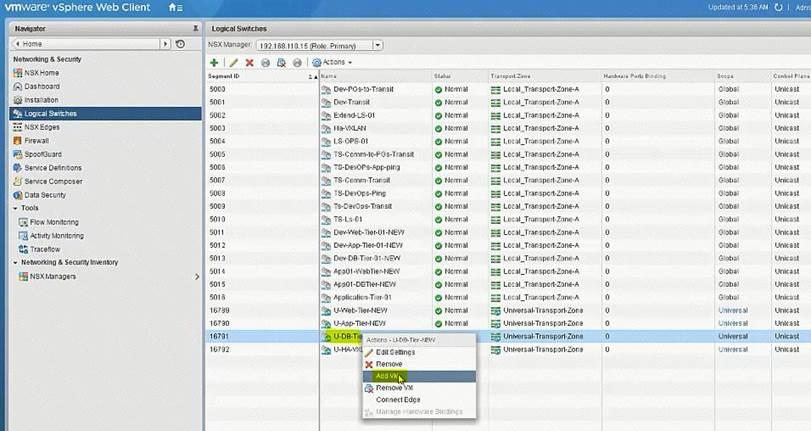Pin the Navigator panel

(x=195, y=29)
